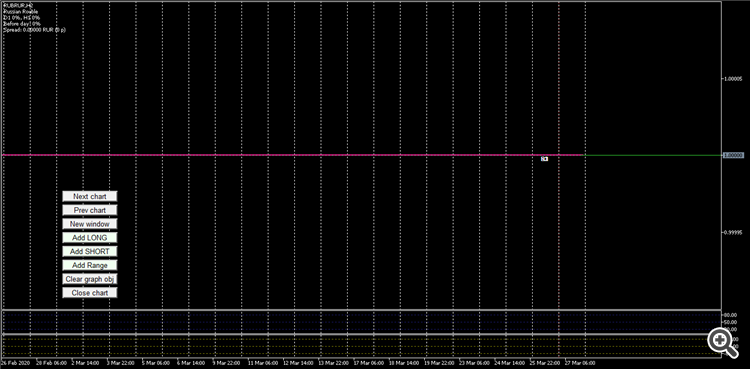Image resolution: width=750 pixels, height=369 pixels.
Task: Click the small marker icon under price line
Action: (x=544, y=159)
